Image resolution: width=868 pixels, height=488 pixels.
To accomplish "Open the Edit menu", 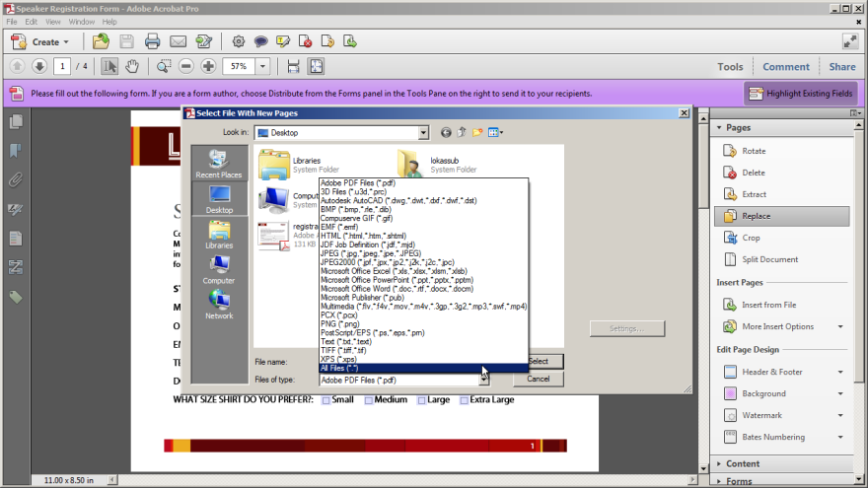I will [x=31, y=22].
